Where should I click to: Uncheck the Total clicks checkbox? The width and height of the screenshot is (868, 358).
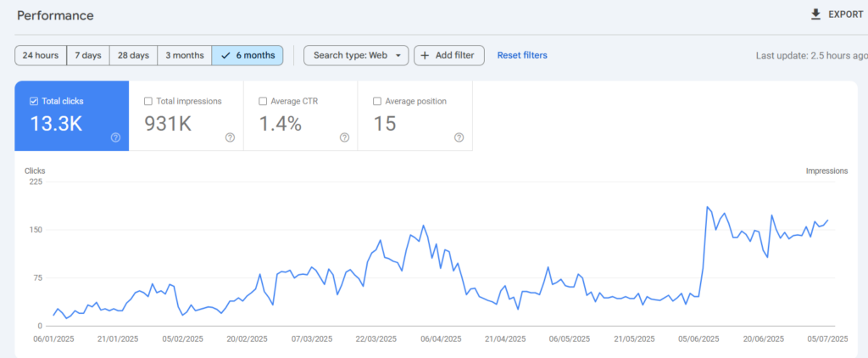(x=34, y=102)
